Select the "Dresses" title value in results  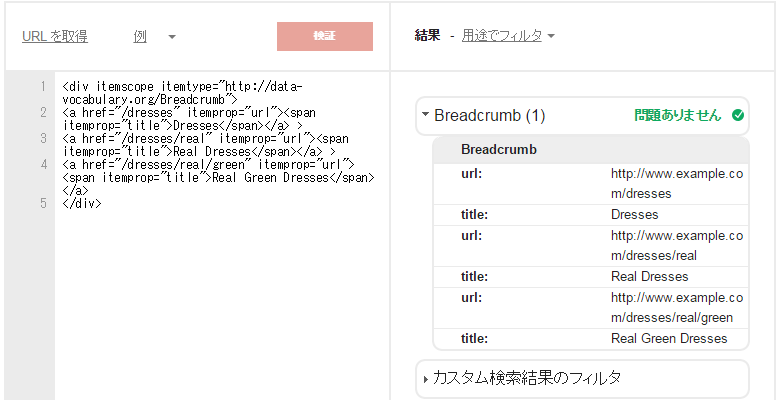pyautogui.click(x=635, y=215)
